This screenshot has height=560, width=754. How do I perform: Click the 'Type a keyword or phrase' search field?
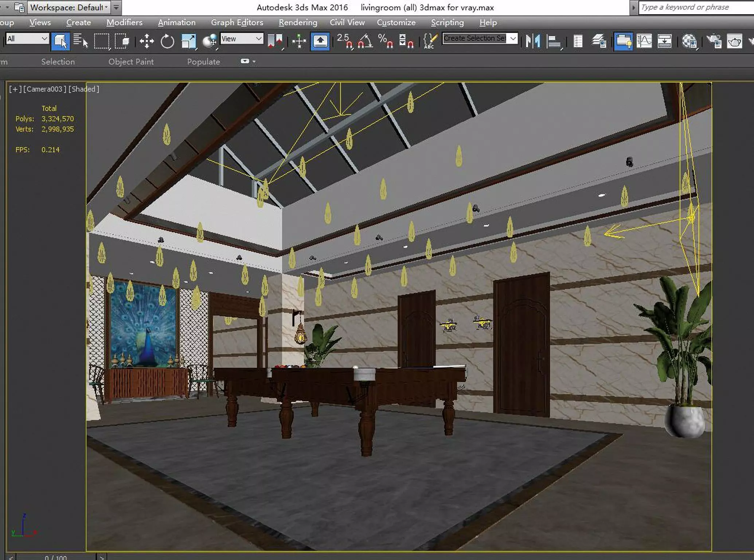click(x=696, y=7)
